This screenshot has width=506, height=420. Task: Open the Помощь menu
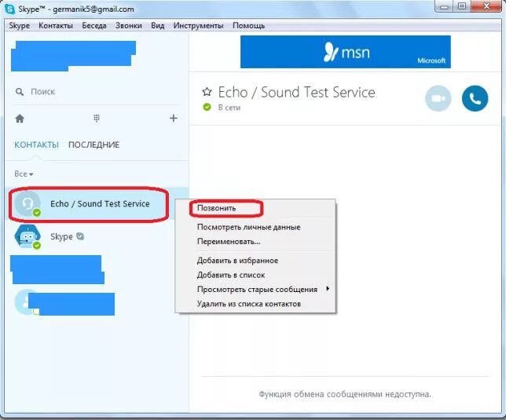(248, 25)
